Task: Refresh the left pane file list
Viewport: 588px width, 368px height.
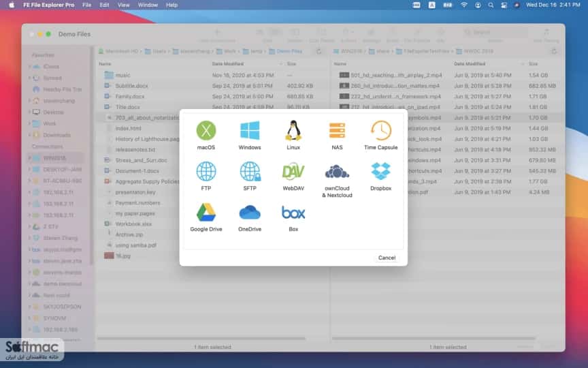Action: click(x=318, y=51)
